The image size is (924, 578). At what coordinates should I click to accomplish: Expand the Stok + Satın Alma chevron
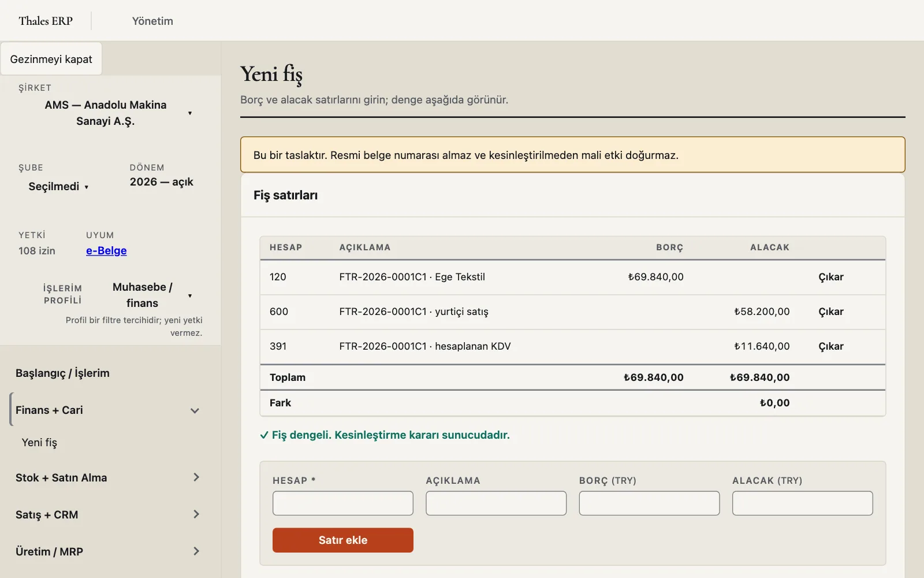[x=196, y=477]
